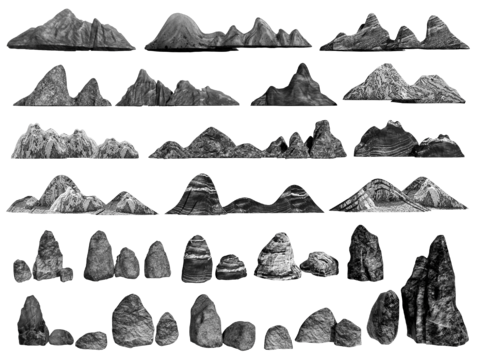Click the small striped layered rock beside beehive rock
This screenshot has width=480, height=360.
pyautogui.click(x=231, y=267)
